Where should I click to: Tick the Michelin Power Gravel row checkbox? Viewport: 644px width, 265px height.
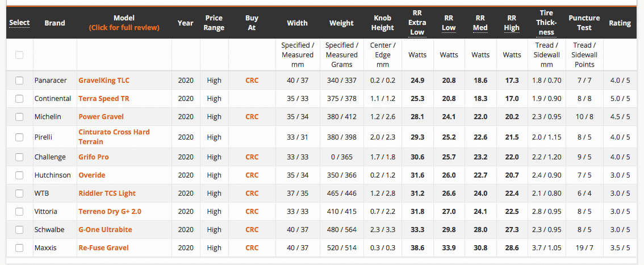coord(19,117)
